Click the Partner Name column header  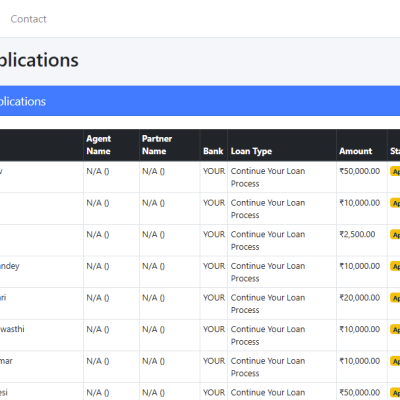[x=157, y=145]
